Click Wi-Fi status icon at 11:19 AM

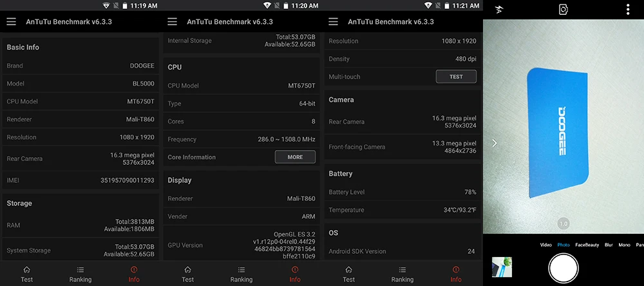click(106, 6)
